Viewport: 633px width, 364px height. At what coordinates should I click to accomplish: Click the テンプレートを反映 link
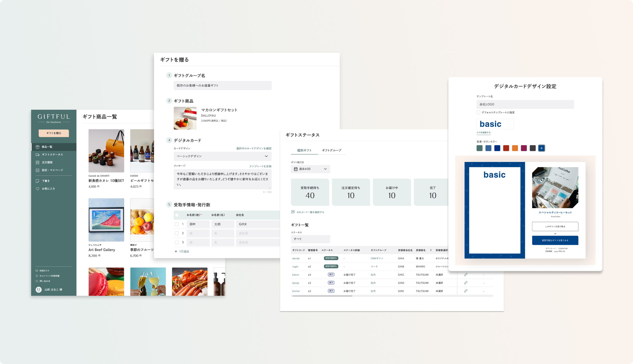(x=260, y=166)
